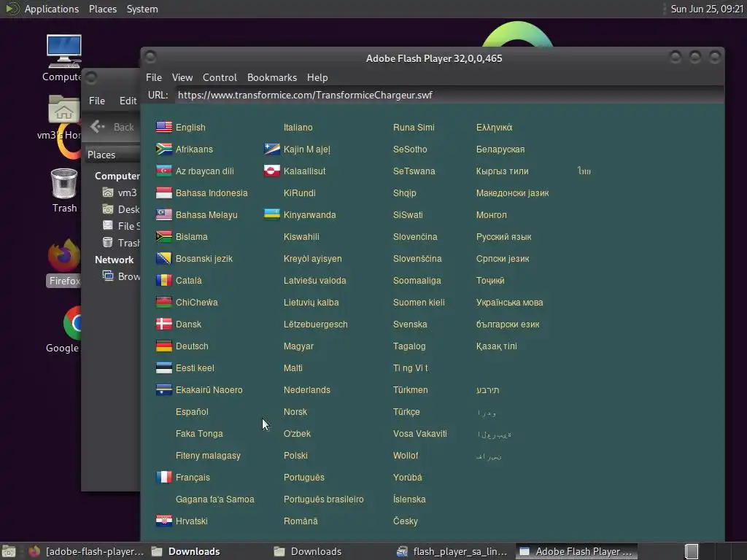Choose Tagalog language

(x=409, y=346)
